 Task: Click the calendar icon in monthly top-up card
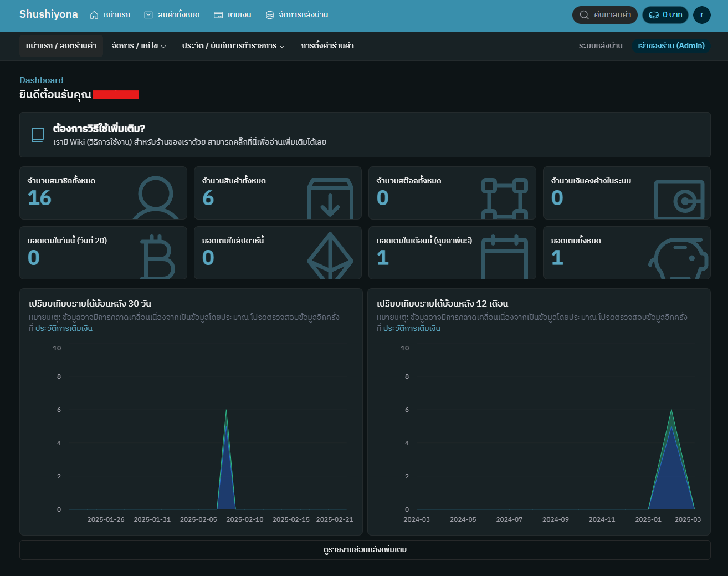tap(504, 257)
